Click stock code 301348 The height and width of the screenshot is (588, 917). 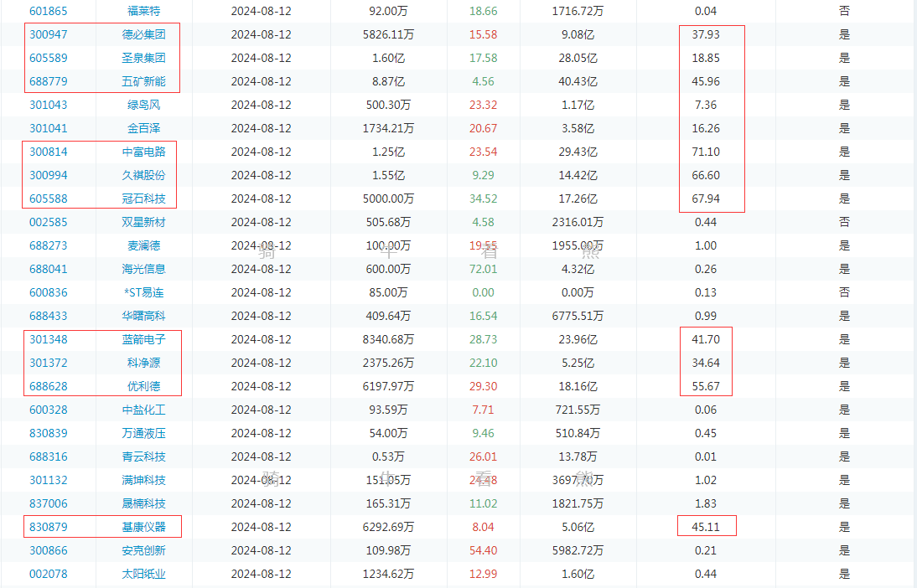tap(49, 339)
